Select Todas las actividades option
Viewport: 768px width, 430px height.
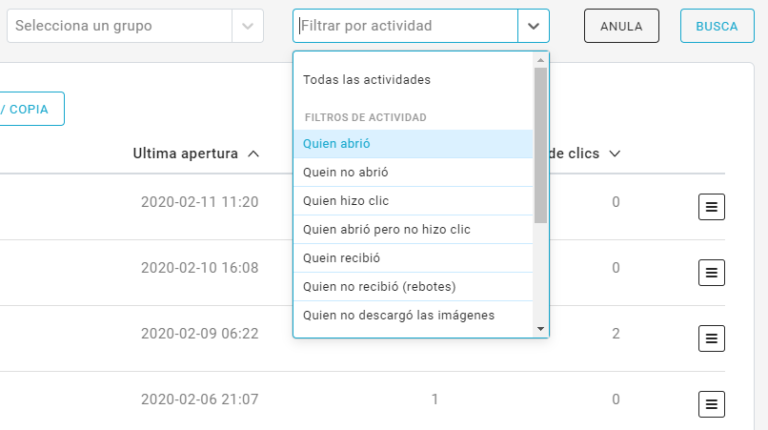tap(366, 79)
